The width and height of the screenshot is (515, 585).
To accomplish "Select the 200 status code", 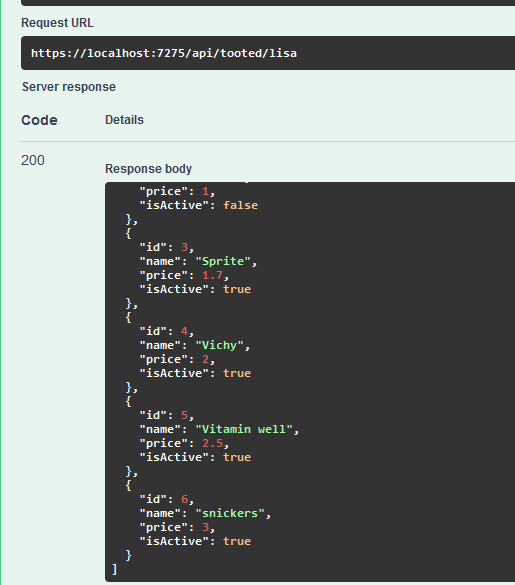I will coord(33,160).
